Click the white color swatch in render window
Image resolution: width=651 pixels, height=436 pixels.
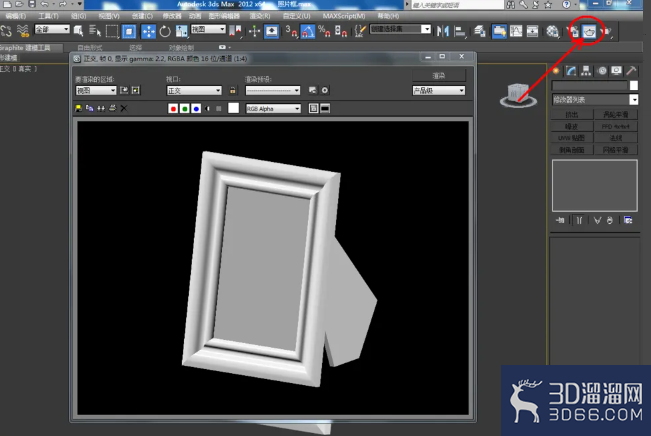click(234, 108)
